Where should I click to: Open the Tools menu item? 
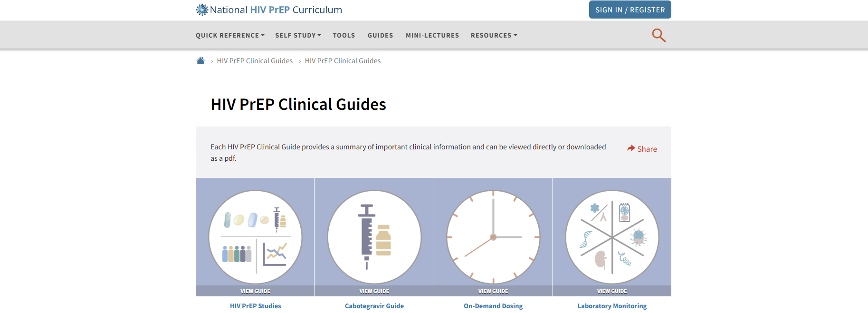coord(344,35)
